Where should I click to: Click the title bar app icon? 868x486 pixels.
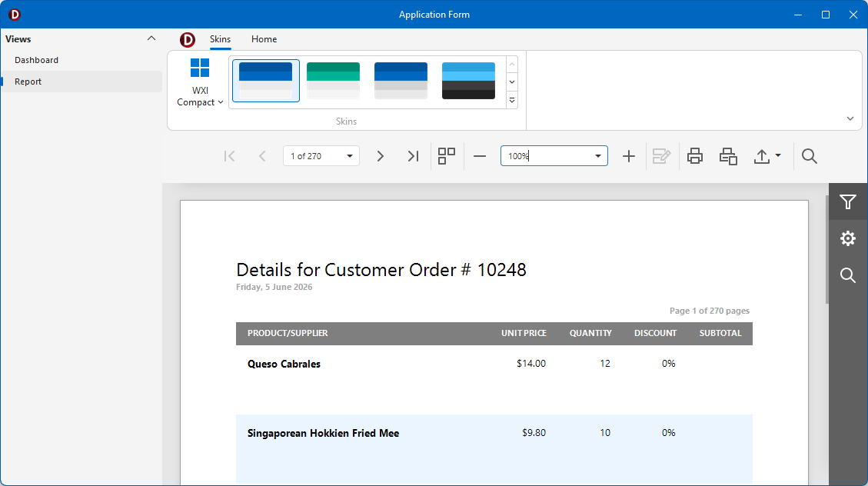pyautogui.click(x=15, y=15)
